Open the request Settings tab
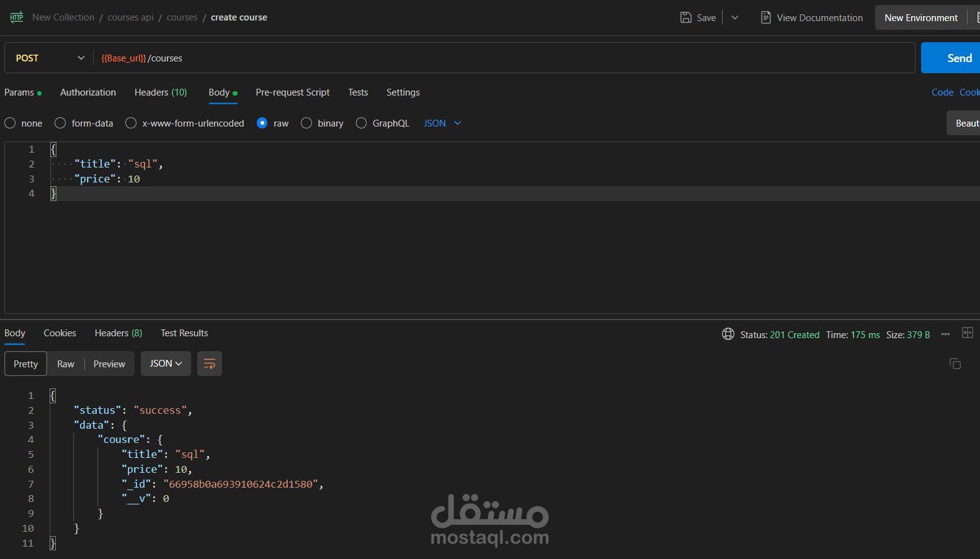The width and height of the screenshot is (980, 559). [403, 92]
